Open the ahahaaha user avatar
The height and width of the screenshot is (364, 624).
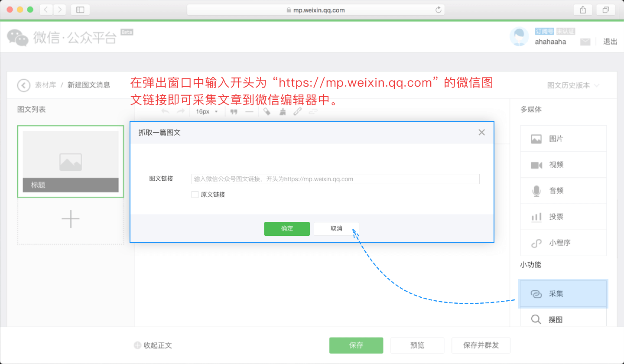(519, 36)
